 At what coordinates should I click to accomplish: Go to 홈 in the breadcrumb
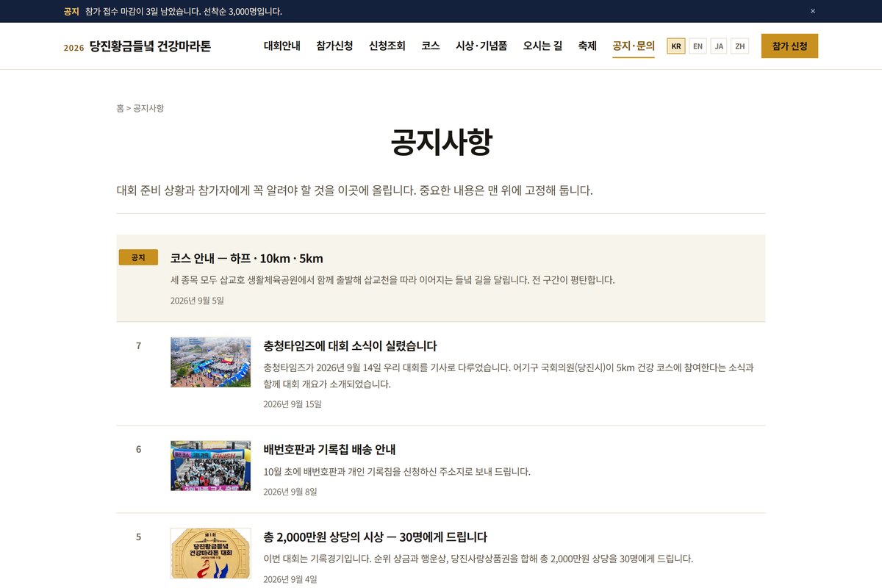(x=120, y=108)
